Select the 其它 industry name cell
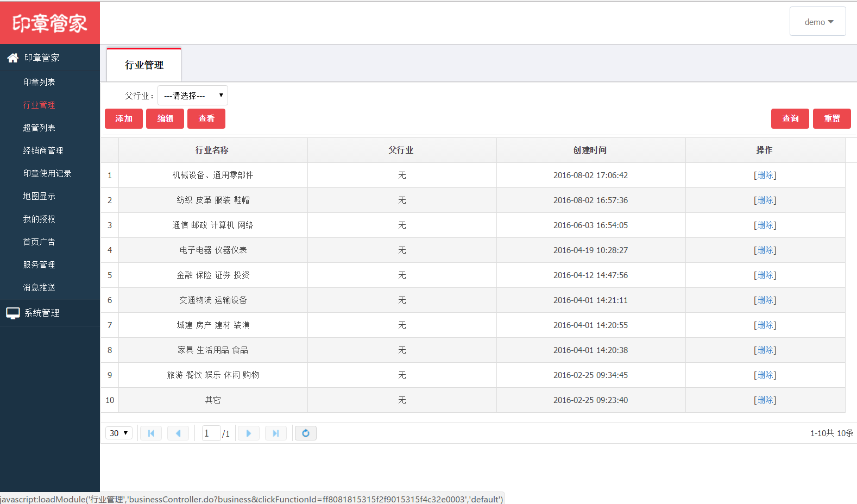Image resolution: width=857 pixels, height=504 pixels. point(213,400)
